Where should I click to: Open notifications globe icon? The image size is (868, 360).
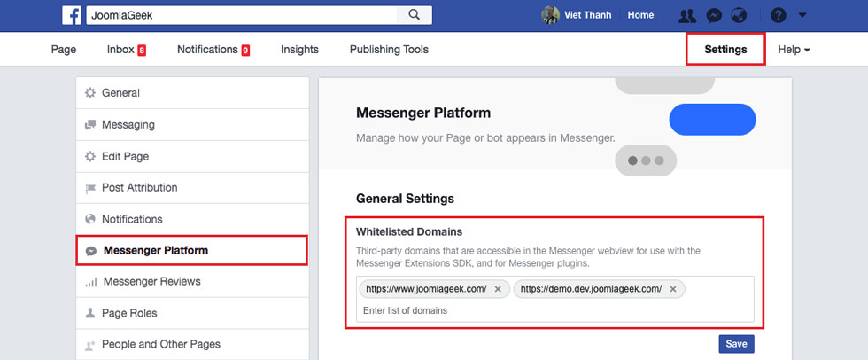point(739,16)
